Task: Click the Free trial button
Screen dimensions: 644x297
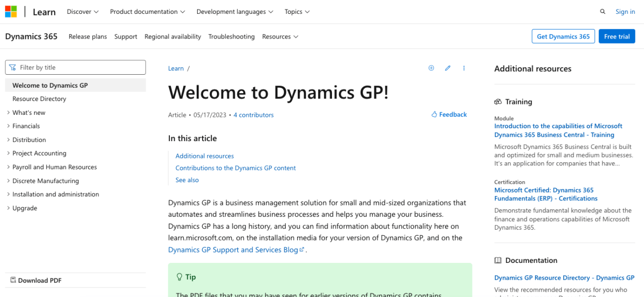Action: (617, 37)
